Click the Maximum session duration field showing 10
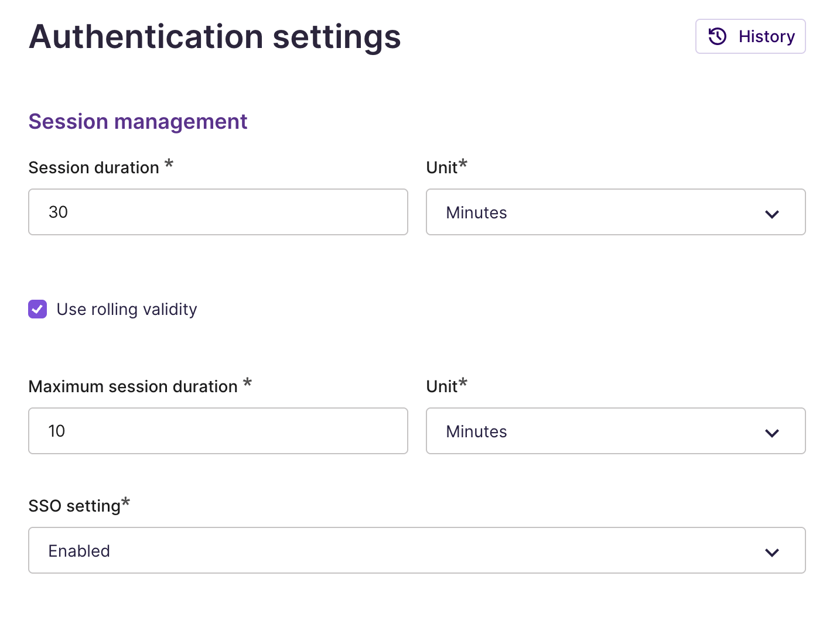840x624 pixels. click(x=218, y=431)
